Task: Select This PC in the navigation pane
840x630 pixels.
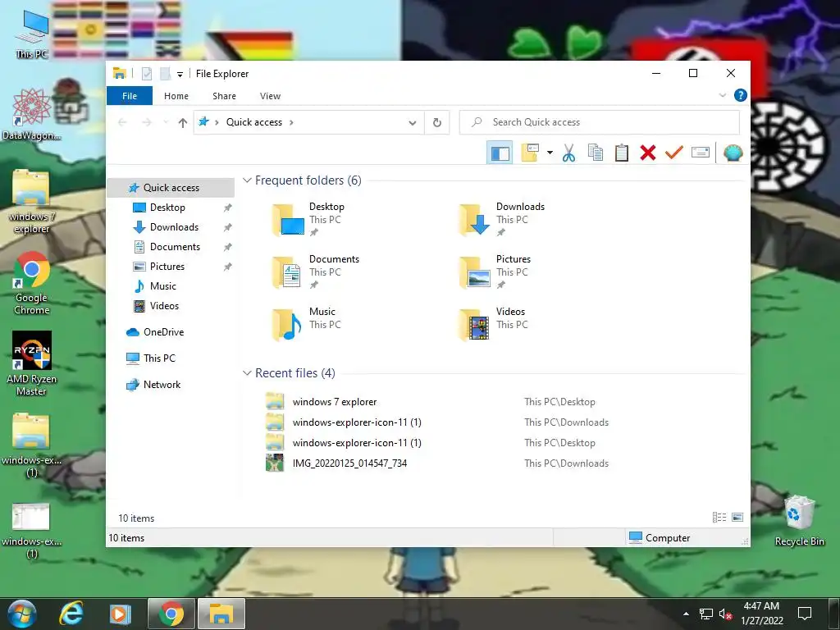Action: click(159, 358)
